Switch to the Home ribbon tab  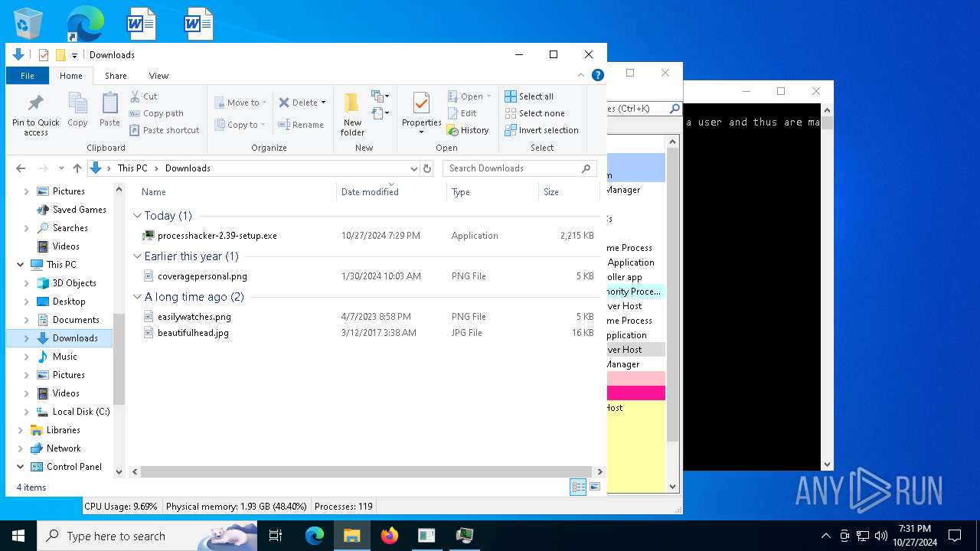[x=71, y=76]
